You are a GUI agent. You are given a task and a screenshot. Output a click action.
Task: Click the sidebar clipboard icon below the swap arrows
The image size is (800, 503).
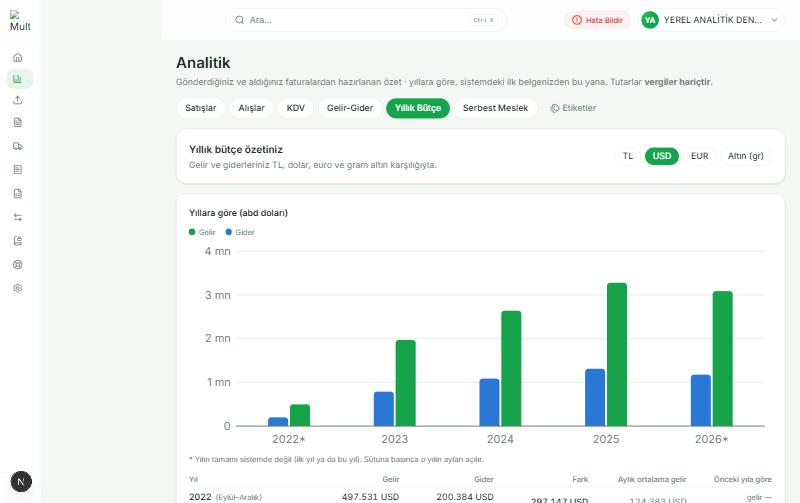pos(18,241)
